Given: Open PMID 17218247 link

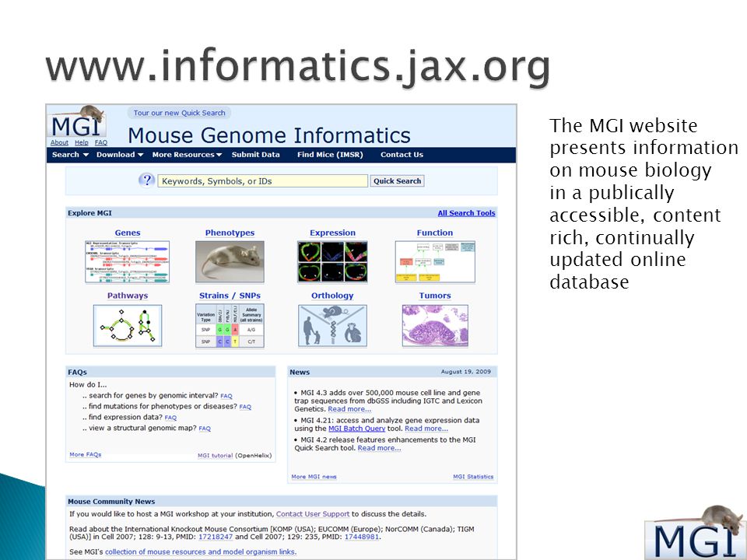Looking at the screenshot, I should coord(216,537).
